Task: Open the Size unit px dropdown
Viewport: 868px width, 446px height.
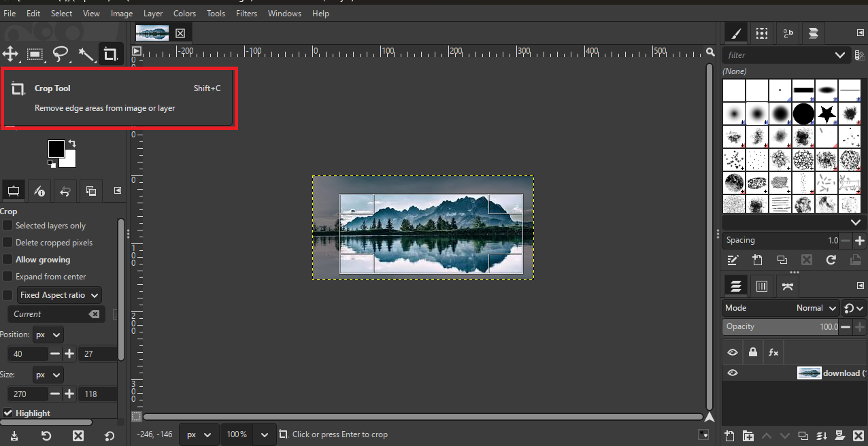Action: click(48, 375)
